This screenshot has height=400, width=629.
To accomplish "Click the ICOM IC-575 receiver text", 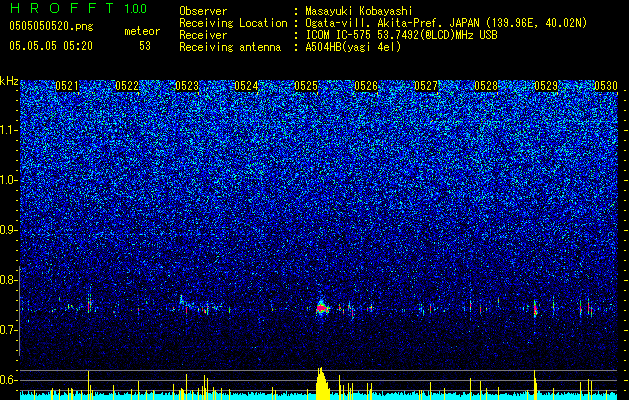I will coord(401,35).
